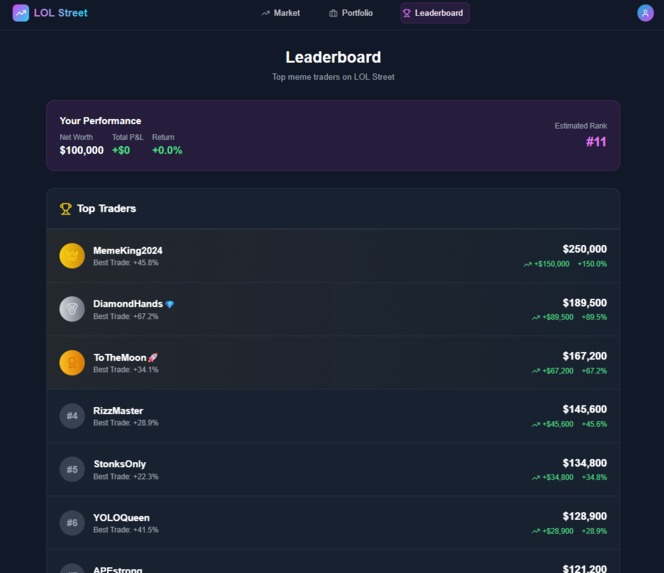Open MemeKing2024 trader name
Screen dimensions: 664x573
tap(127, 251)
